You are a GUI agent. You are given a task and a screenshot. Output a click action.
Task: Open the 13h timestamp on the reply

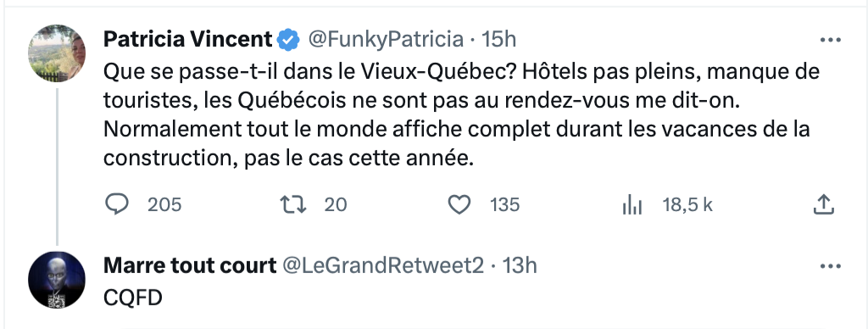point(520,266)
